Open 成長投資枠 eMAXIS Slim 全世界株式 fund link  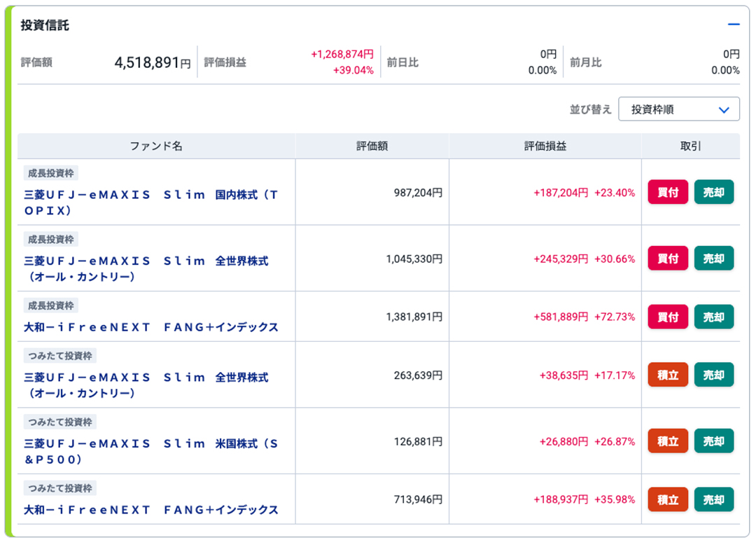(x=146, y=268)
